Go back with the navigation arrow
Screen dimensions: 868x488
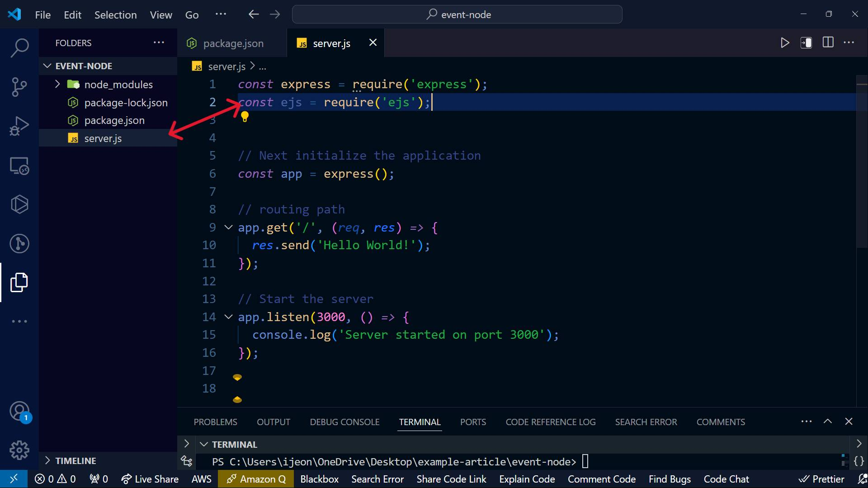254,14
